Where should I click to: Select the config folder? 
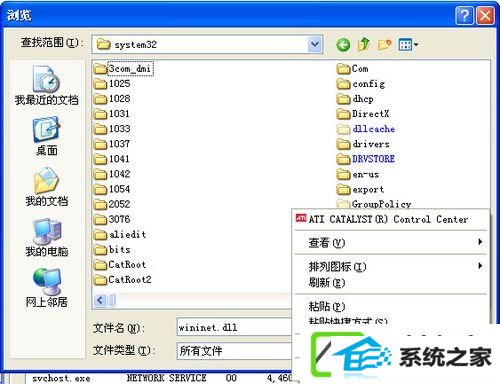point(361,84)
